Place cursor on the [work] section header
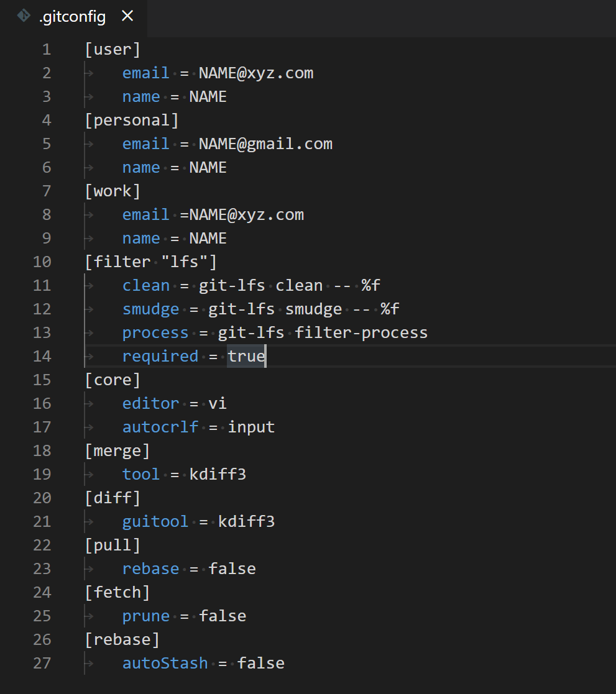This screenshot has width=616, height=694. [x=113, y=191]
